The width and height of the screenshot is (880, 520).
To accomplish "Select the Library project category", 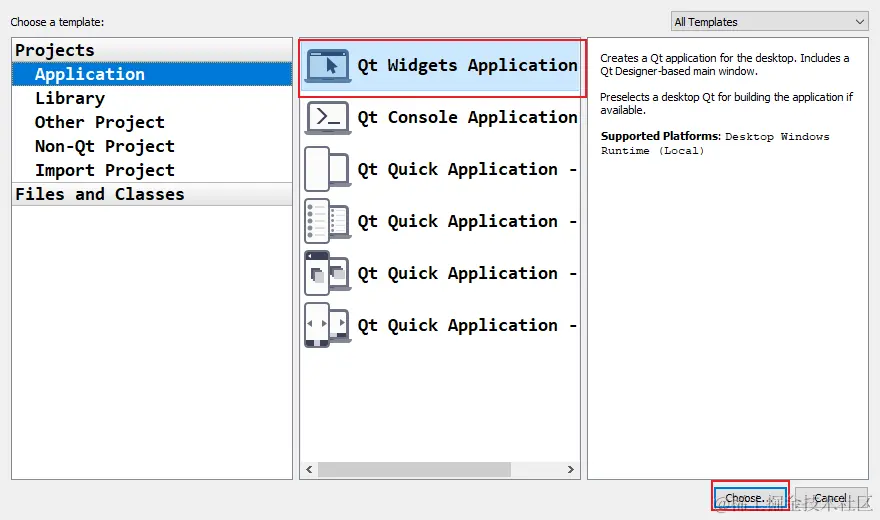I will point(152,98).
